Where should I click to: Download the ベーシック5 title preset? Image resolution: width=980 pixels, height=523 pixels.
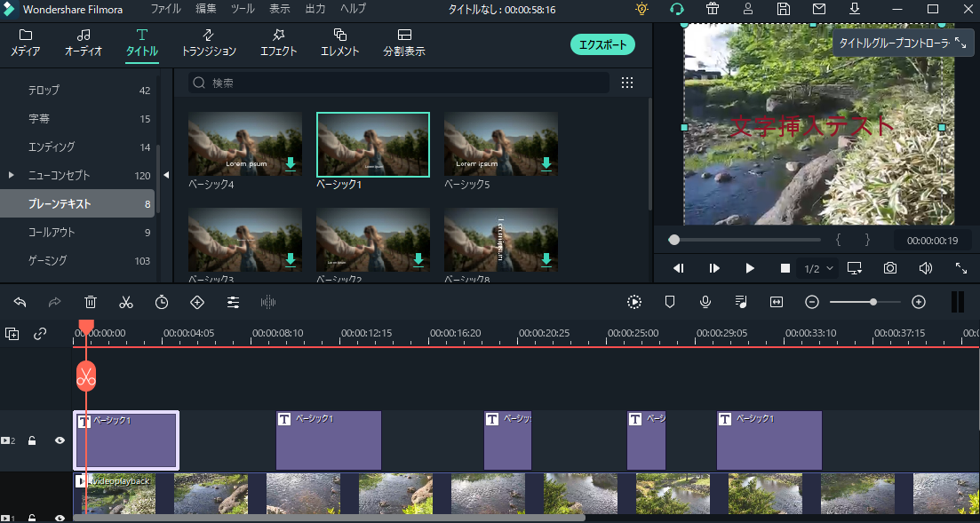546,163
